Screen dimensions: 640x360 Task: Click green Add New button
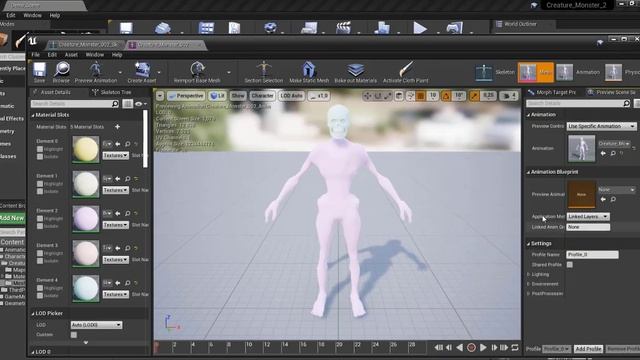pos(12,218)
